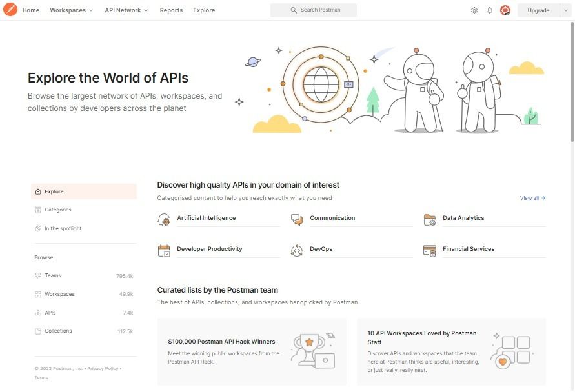575x392 pixels.
Task: Open $100,000 Postman API Hack Winners card
Action: (252, 351)
